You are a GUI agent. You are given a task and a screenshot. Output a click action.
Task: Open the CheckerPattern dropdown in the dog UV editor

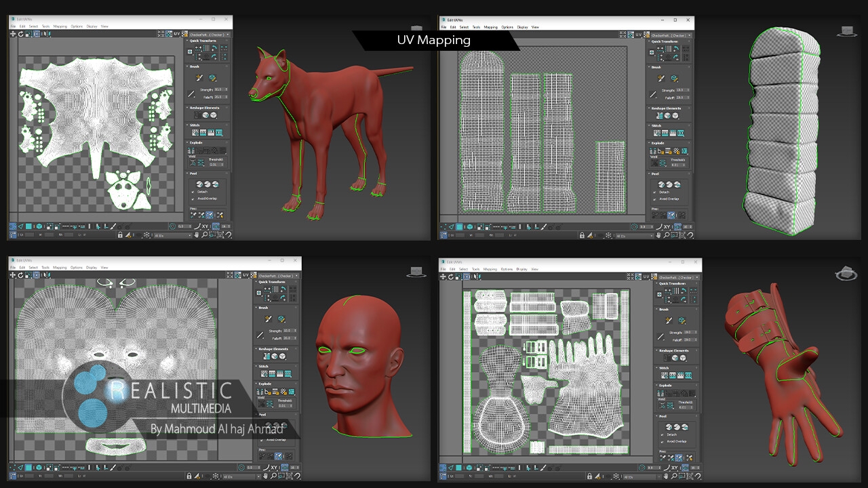tap(210, 34)
